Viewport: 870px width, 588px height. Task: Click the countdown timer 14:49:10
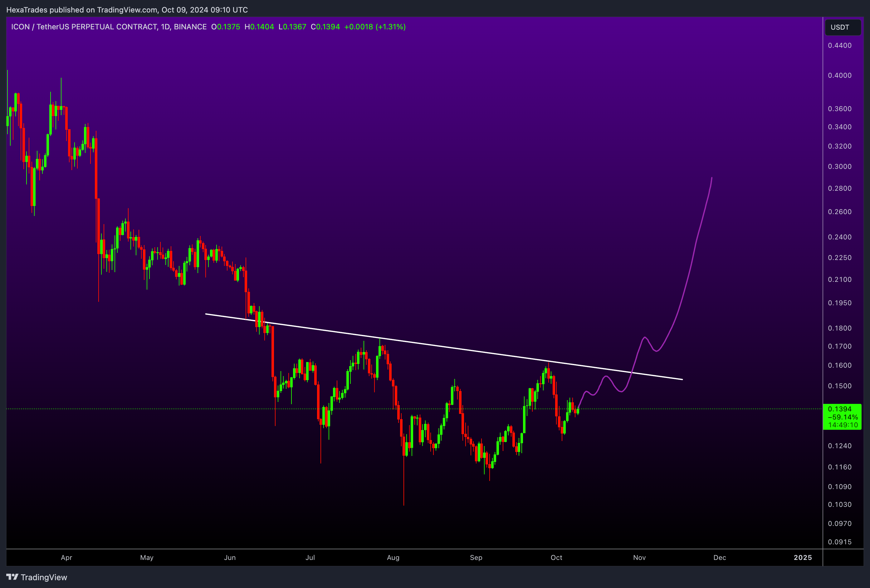tap(843, 425)
